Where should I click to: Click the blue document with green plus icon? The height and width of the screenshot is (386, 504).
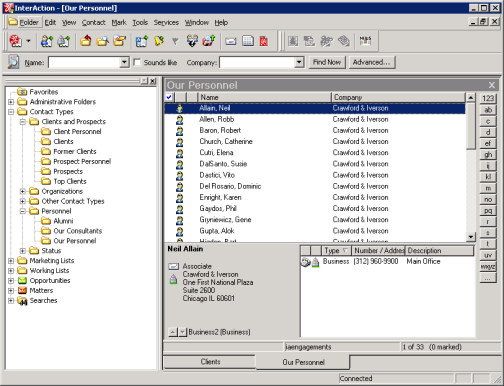point(142,41)
